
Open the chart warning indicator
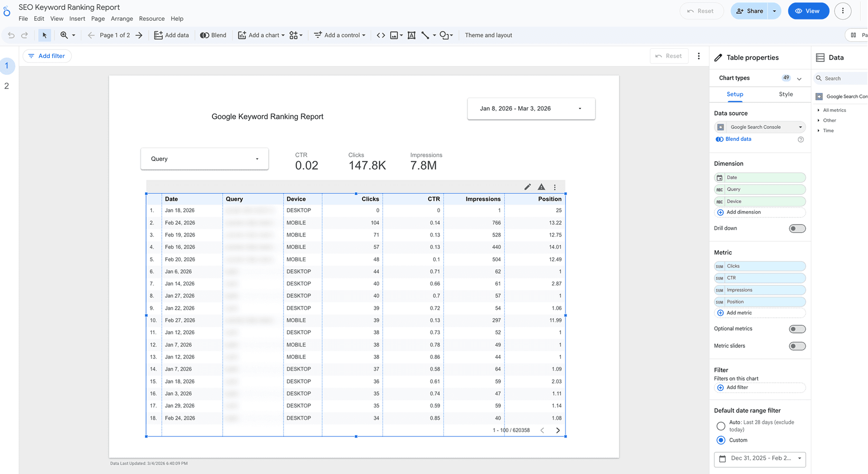(x=541, y=187)
